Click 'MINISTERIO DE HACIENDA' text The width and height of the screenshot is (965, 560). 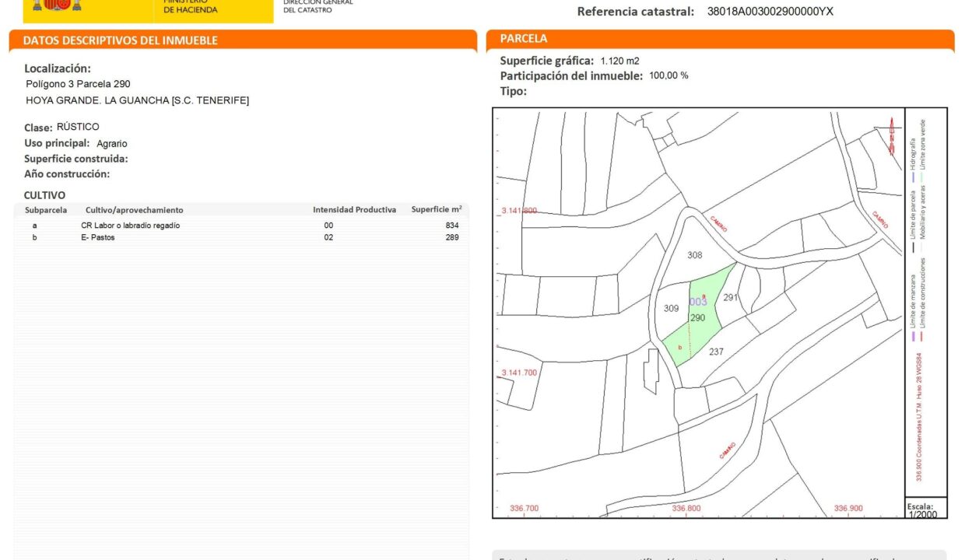click(x=191, y=6)
